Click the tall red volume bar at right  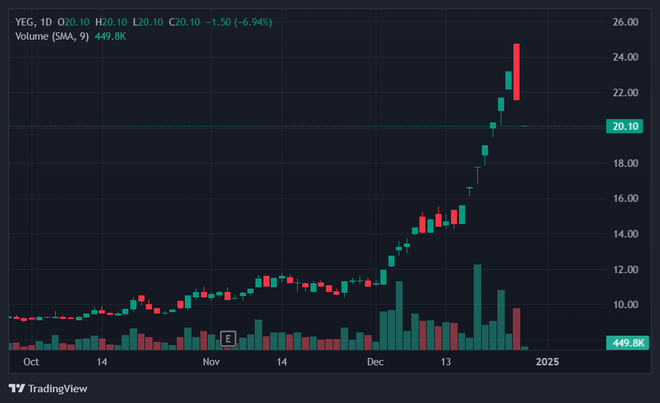(x=516, y=329)
